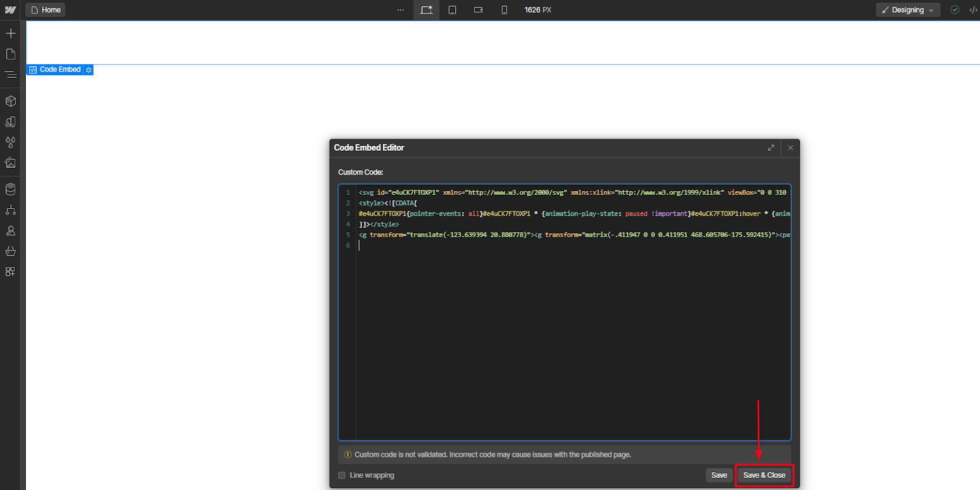Click code line 1 with svg tag

(574, 192)
